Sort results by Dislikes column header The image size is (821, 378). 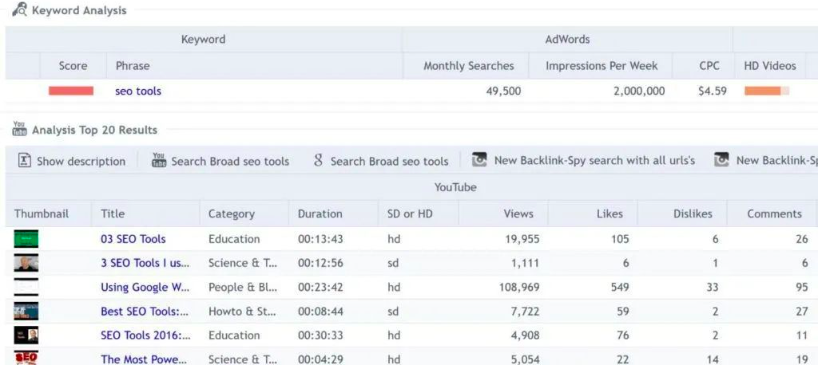[692, 214]
